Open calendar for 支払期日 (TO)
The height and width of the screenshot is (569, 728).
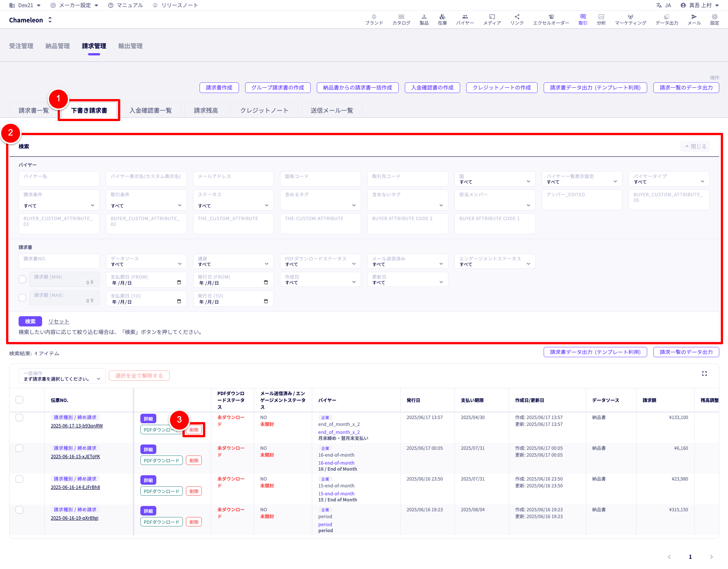pos(179,301)
